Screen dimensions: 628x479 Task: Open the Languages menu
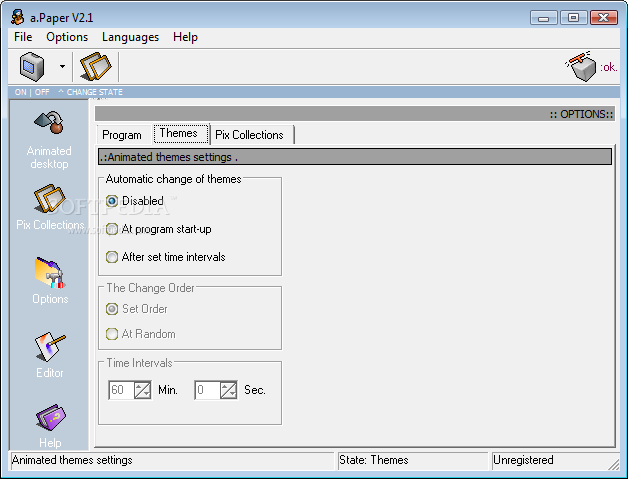pyautogui.click(x=130, y=37)
